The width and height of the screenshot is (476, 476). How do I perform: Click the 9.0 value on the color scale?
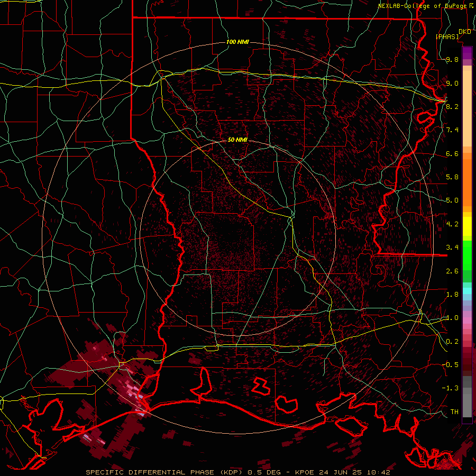pos(452,83)
